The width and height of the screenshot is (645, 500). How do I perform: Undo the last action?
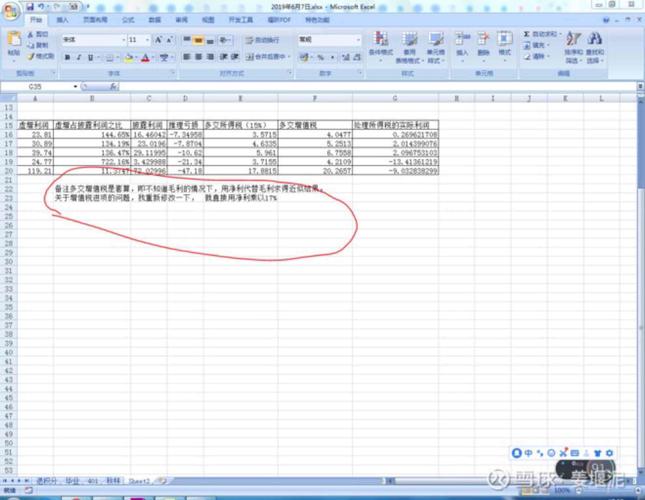42,6
